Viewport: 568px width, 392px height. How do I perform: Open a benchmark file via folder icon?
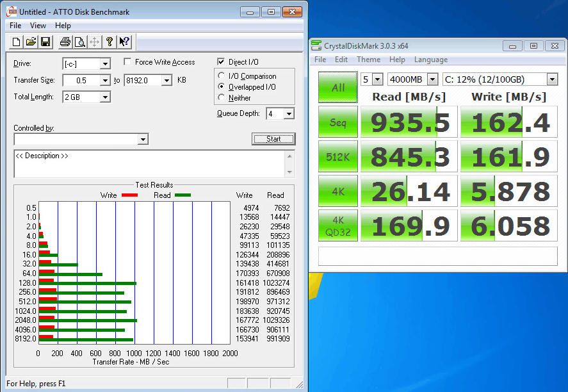(31, 42)
